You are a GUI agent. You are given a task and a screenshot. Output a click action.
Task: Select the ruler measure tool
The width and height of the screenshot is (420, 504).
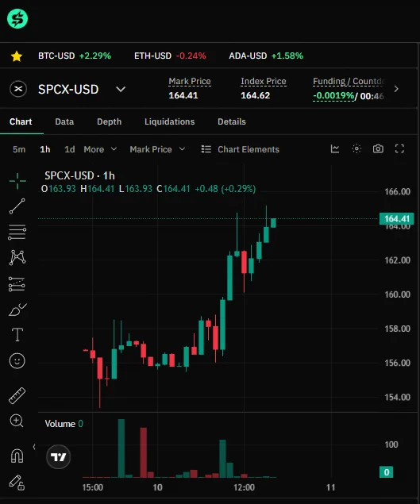click(17, 395)
